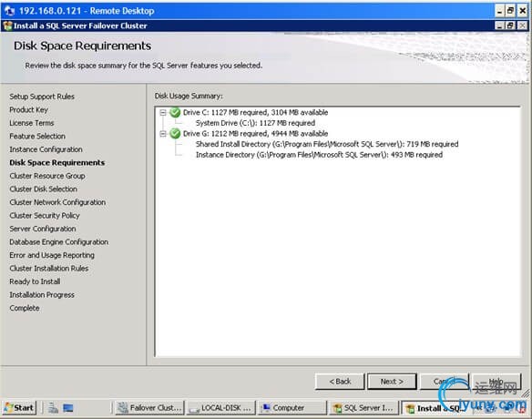Select the Instance Directory row
This screenshot has height=419, width=532.
[319, 155]
